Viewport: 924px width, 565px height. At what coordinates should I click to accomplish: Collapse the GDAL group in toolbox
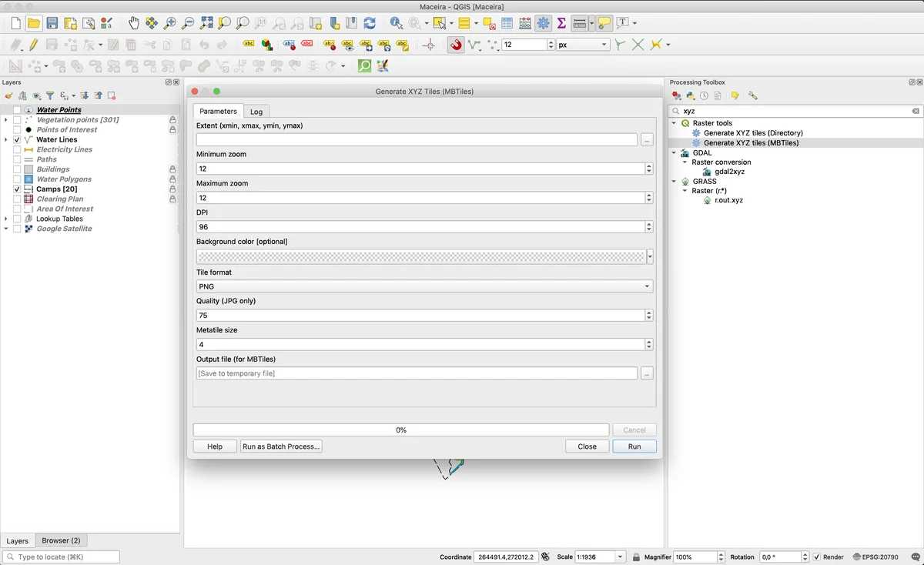point(675,153)
